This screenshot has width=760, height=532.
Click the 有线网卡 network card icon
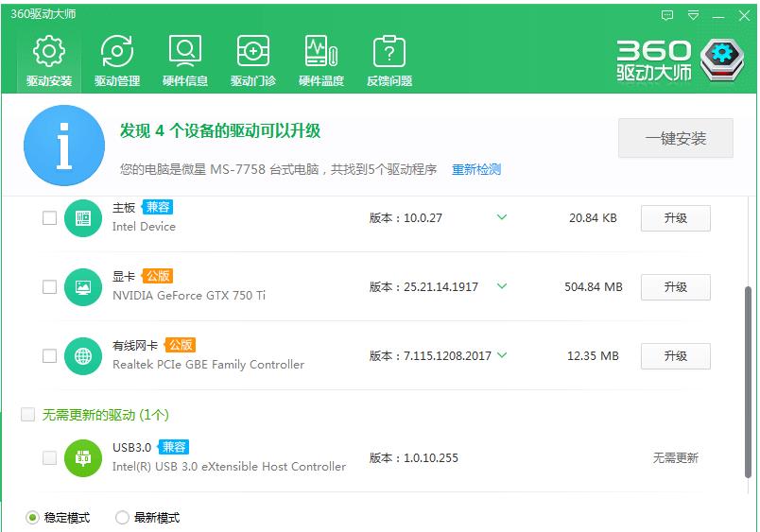[x=83, y=356]
